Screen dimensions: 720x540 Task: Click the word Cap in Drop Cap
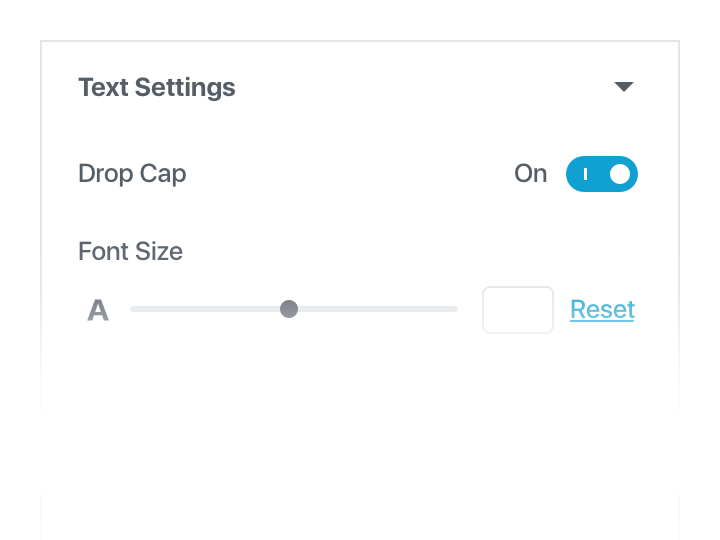tap(163, 173)
